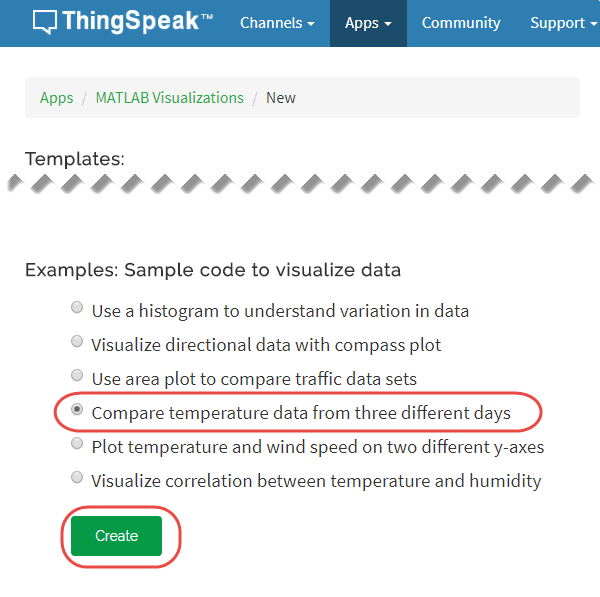Open the Support dropdown menu
Viewport: 600px width, 597px height.
coord(563,23)
